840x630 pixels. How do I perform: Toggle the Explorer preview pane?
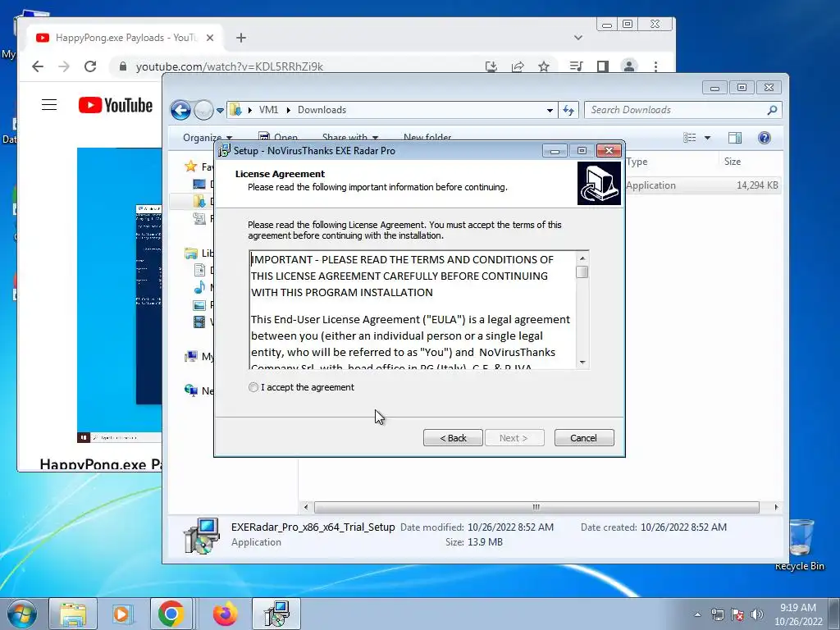pyautogui.click(x=735, y=138)
